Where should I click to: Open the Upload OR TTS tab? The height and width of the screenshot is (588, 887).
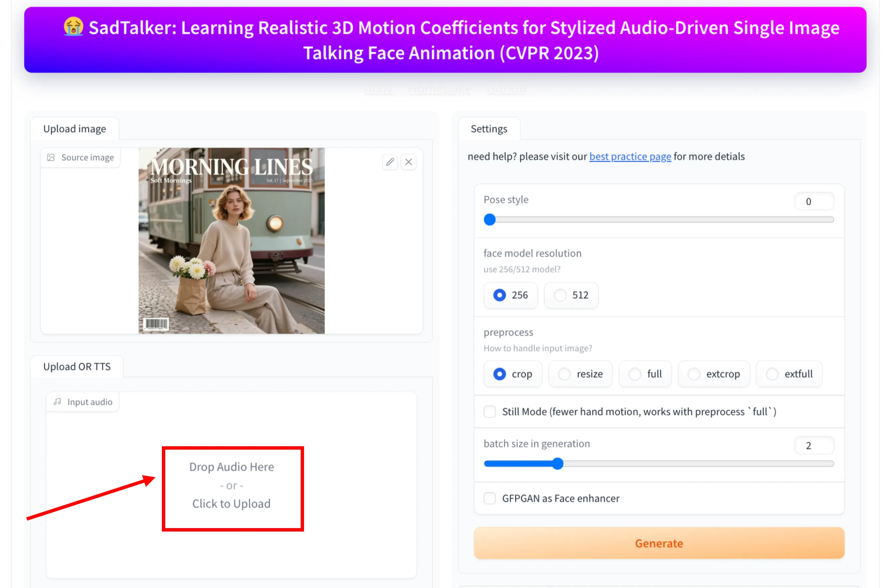[77, 366]
